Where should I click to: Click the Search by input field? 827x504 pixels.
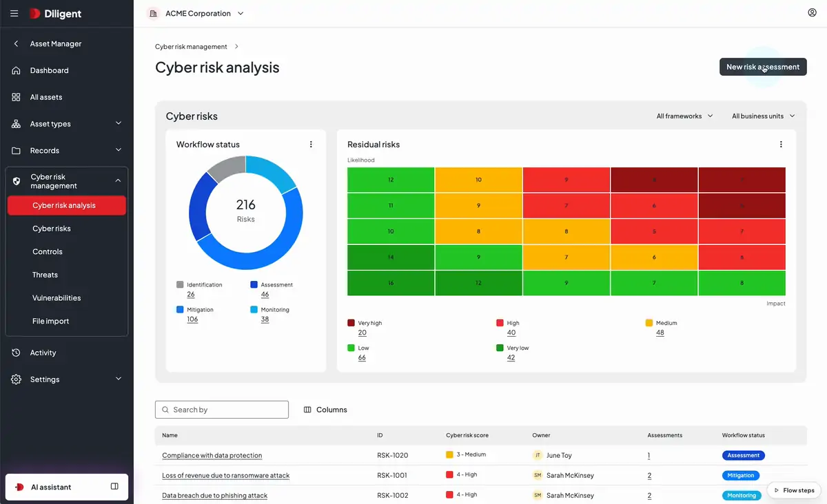(x=222, y=410)
